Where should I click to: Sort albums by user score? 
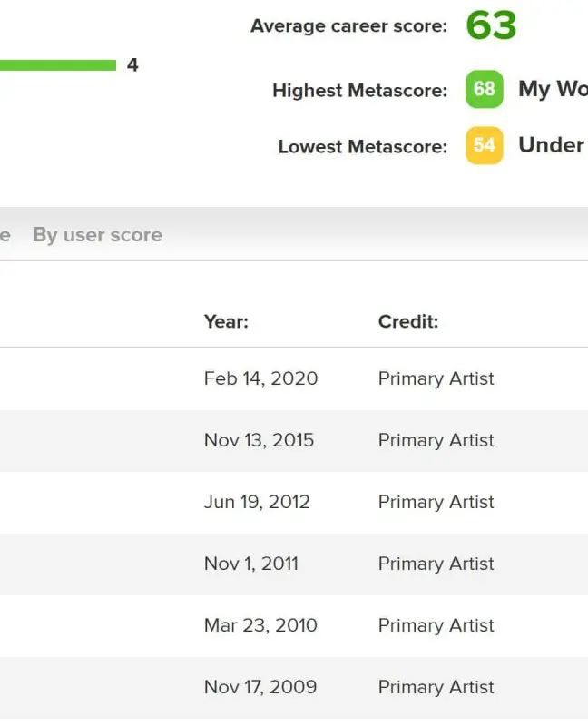[97, 235]
